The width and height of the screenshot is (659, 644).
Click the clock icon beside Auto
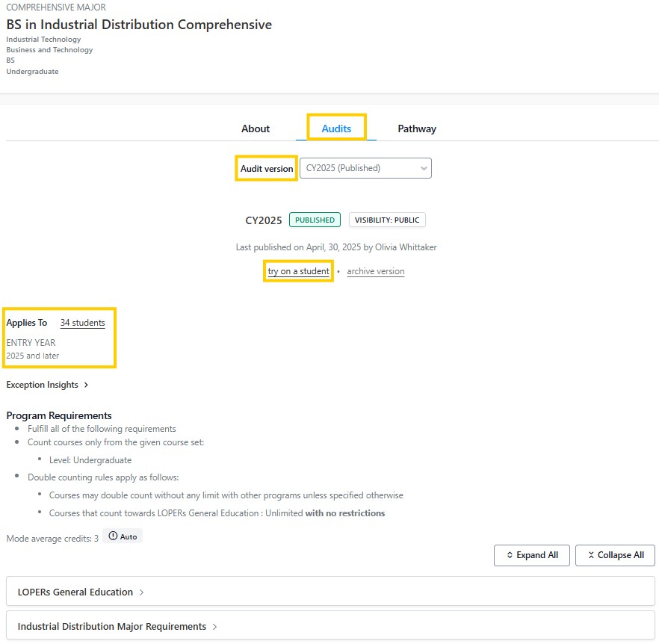tap(113, 536)
